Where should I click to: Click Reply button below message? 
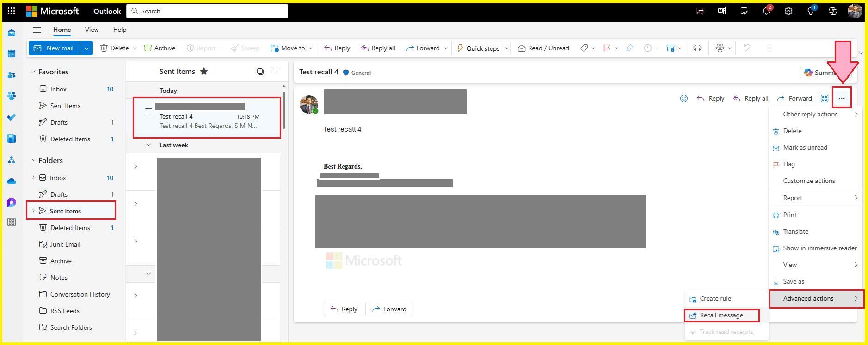344,309
